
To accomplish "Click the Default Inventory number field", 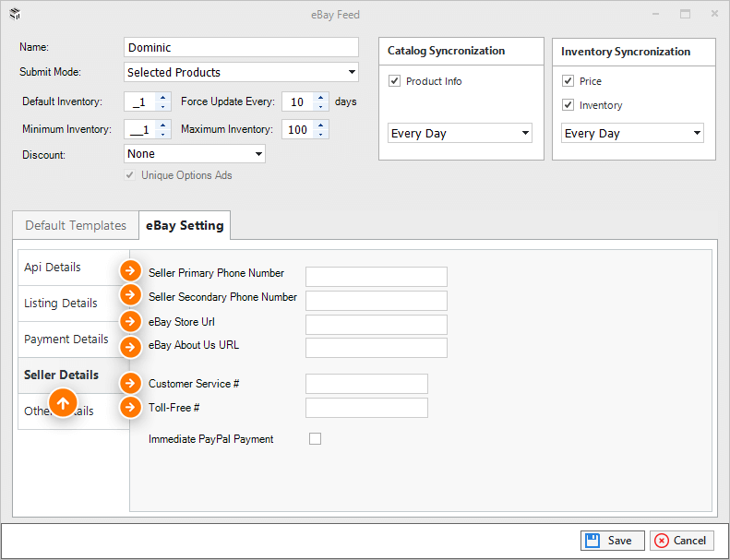I will tap(140, 102).
